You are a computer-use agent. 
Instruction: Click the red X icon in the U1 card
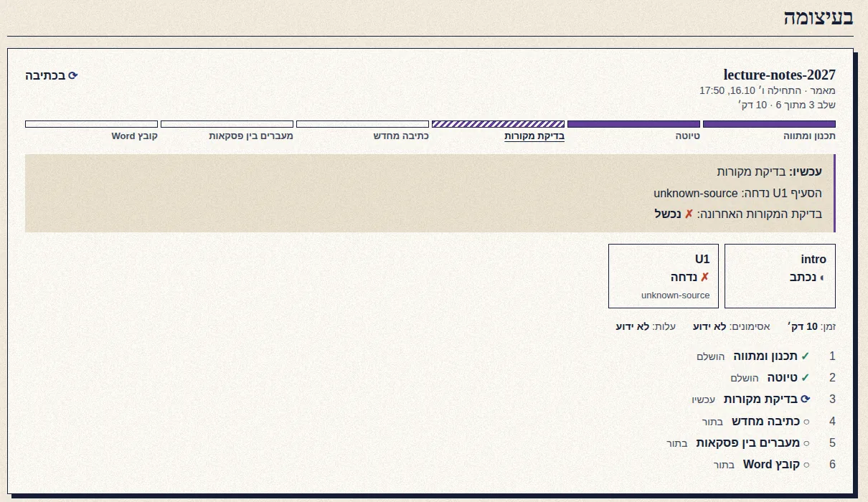704,277
